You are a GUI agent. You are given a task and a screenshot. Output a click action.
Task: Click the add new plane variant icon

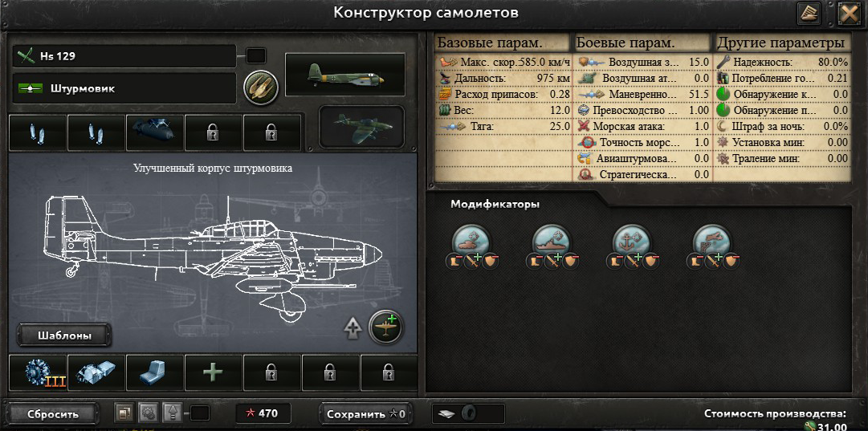(386, 327)
